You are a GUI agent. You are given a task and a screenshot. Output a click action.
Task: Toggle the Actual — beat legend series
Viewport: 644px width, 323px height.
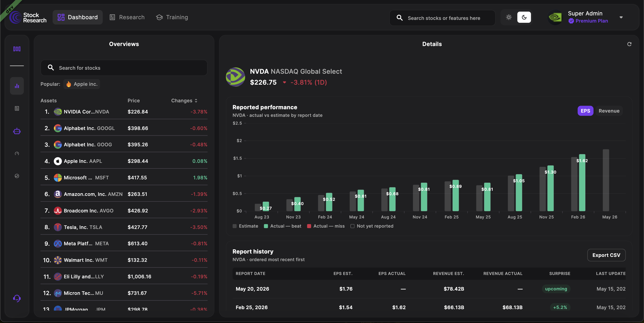click(x=282, y=226)
